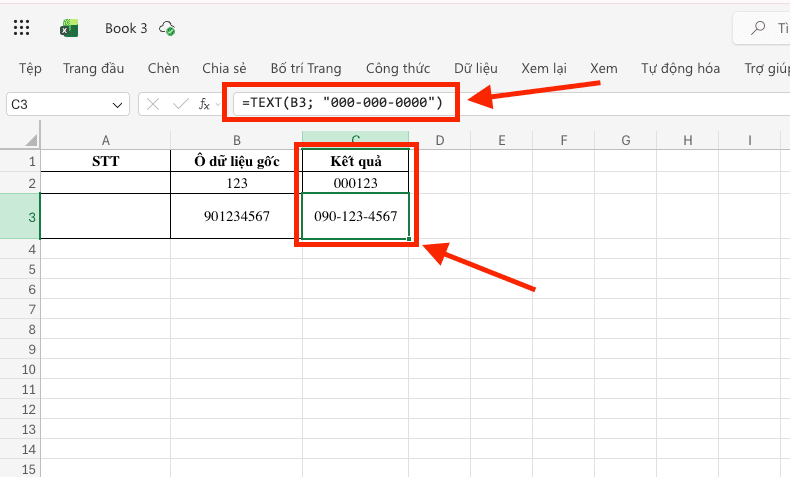Viewport: 790px width, 477px height.
Task: Switch to Bố trí Trang tab
Action: pos(306,69)
